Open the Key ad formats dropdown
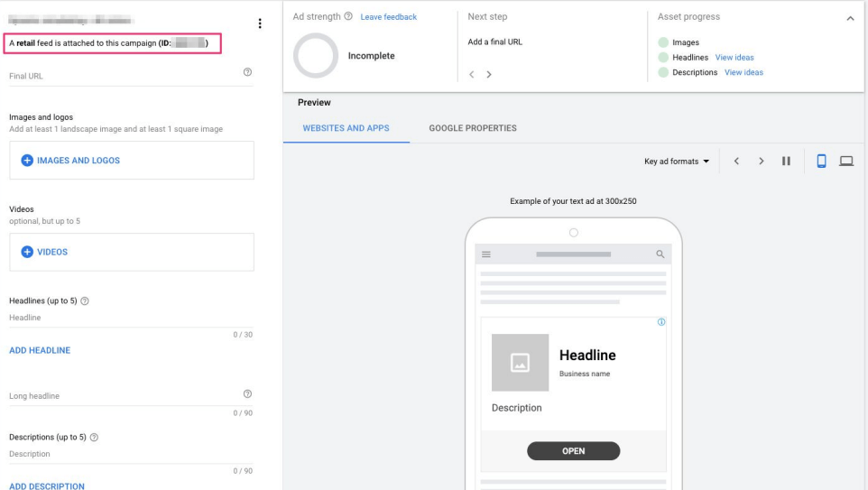Viewport: 868px width, 490px height. click(677, 162)
